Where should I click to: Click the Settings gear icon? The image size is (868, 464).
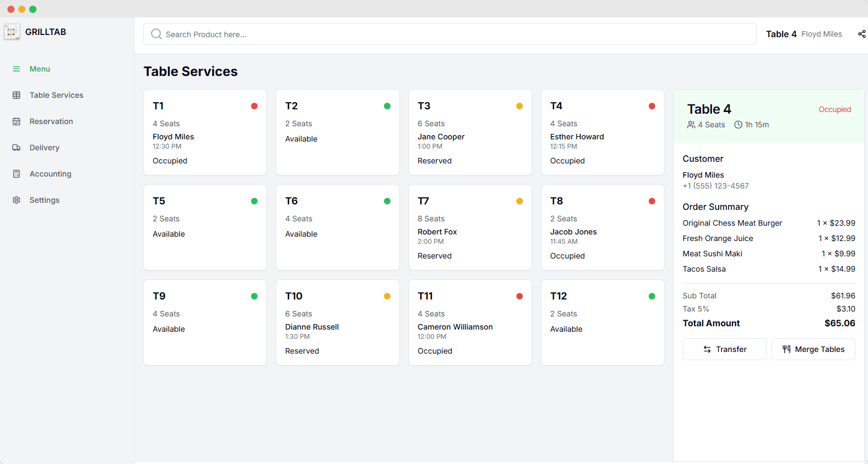pos(16,200)
